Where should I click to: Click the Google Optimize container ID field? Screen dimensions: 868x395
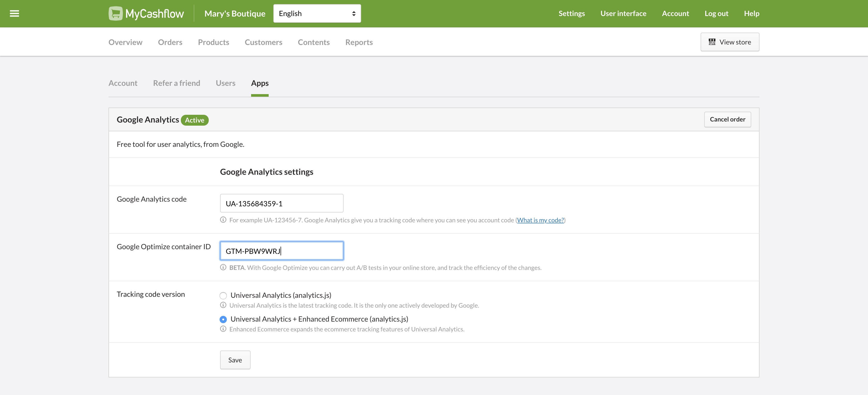click(281, 251)
